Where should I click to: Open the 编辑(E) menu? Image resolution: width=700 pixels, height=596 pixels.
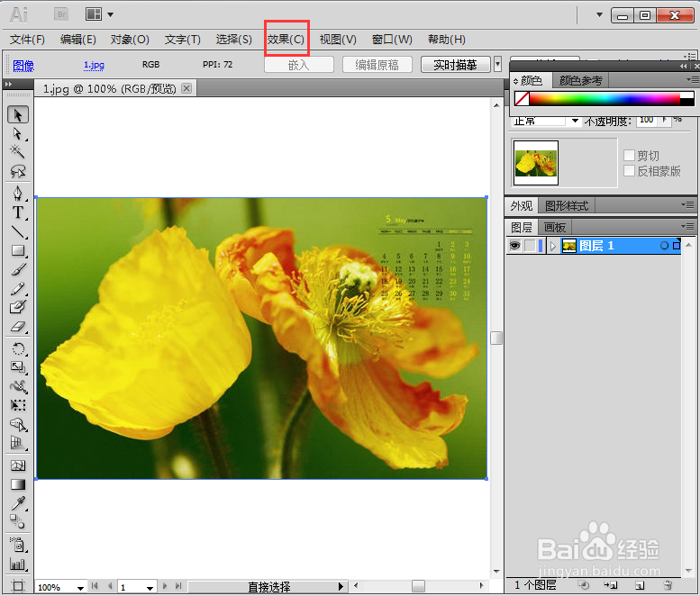click(x=78, y=40)
